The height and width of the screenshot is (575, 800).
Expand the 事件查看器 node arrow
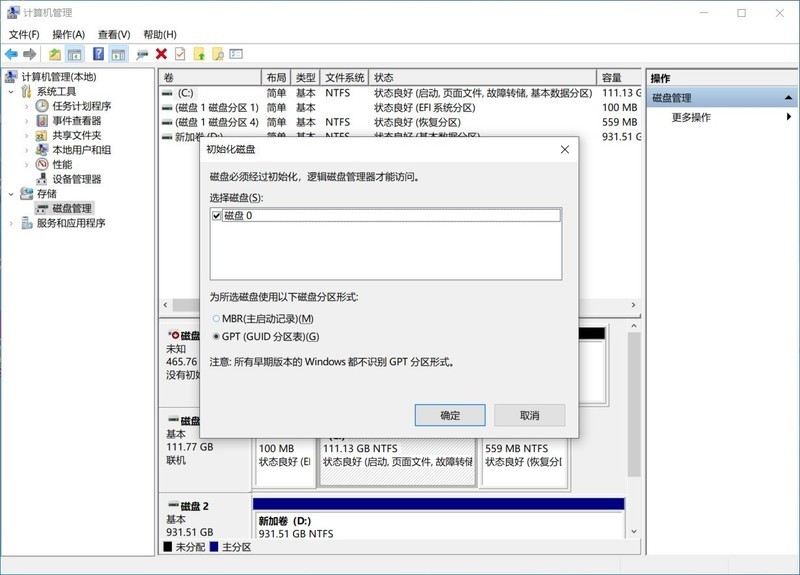[x=27, y=121]
